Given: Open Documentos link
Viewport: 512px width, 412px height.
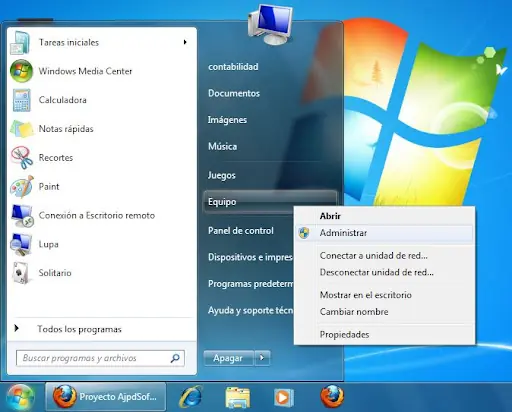Looking at the screenshot, I should click(234, 93).
